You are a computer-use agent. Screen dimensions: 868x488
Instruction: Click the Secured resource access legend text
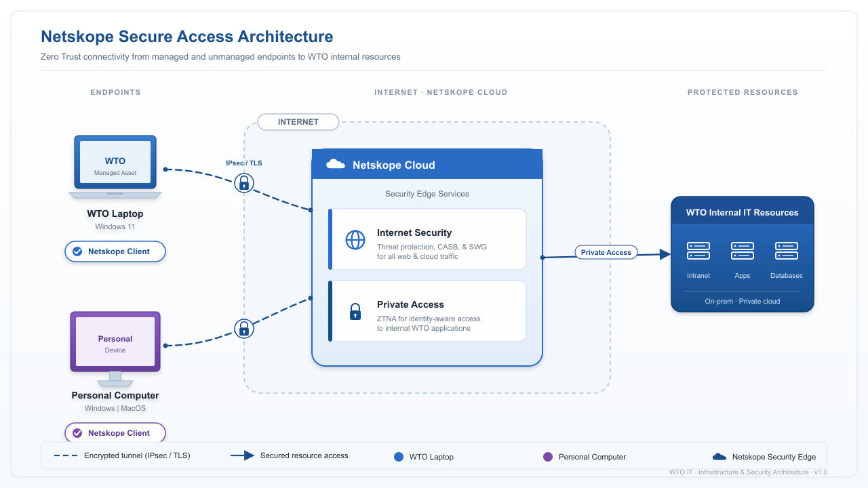[x=304, y=456]
